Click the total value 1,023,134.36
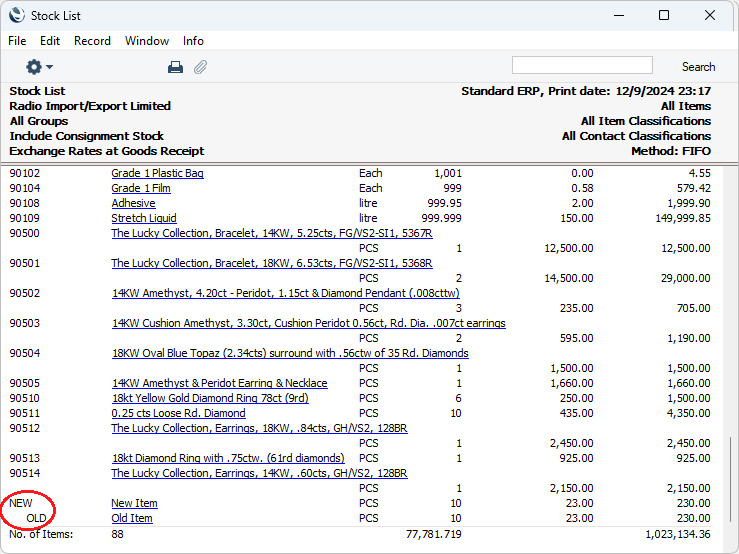Image resolution: width=739 pixels, height=554 pixels. coord(678,535)
